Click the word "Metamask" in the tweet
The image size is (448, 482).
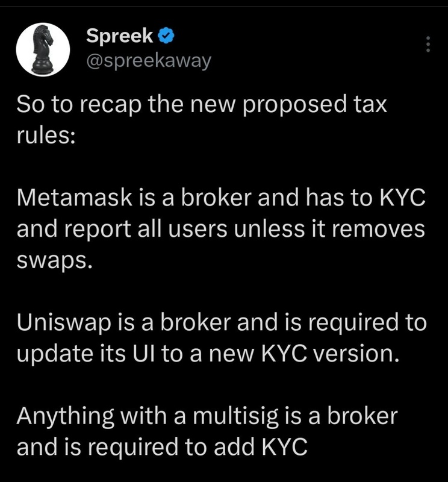[74, 198]
